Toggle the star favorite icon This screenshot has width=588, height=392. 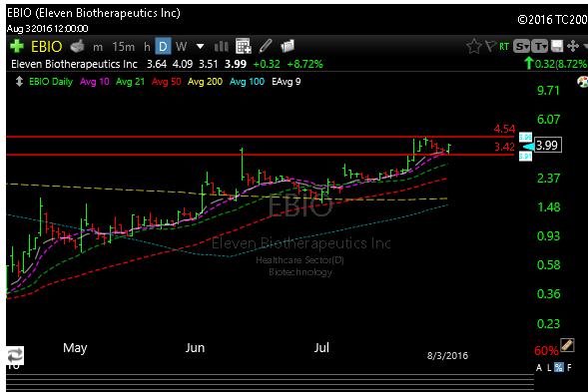474,47
